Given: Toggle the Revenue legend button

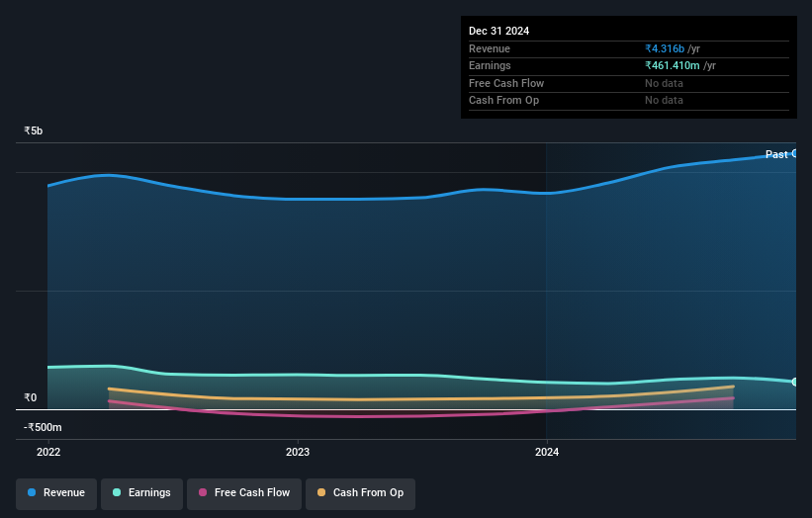Looking at the screenshot, I should 56,493.
